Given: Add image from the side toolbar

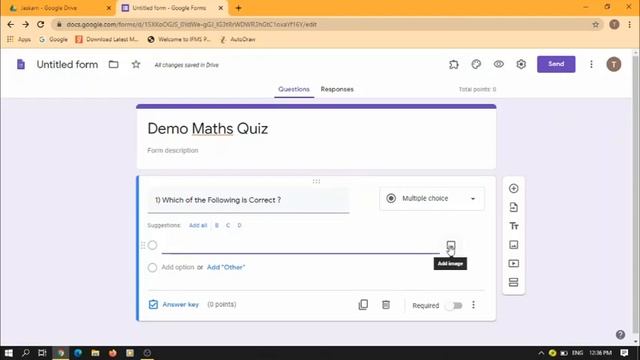Looking at the screenshot, I should (513, 245).
